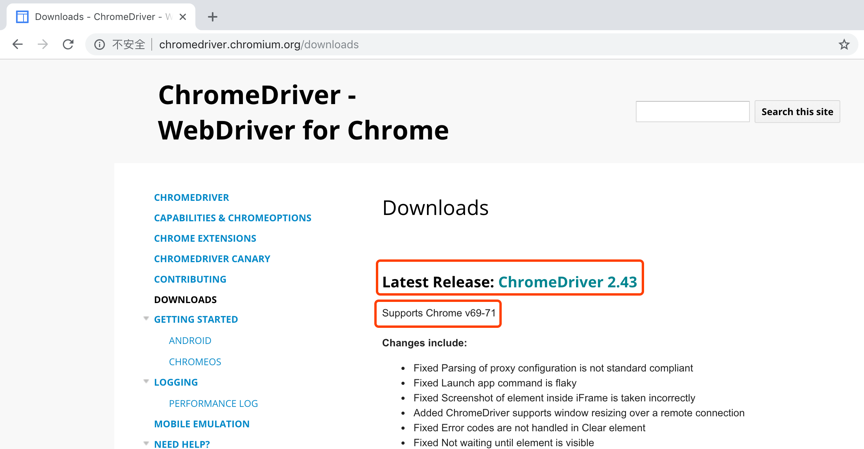
Task: Go to Chrome Extensions page
Action: (x=205, y=238)
